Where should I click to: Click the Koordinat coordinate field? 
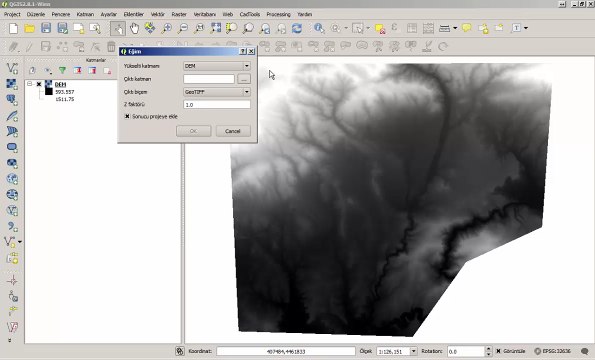coord(286,352)
